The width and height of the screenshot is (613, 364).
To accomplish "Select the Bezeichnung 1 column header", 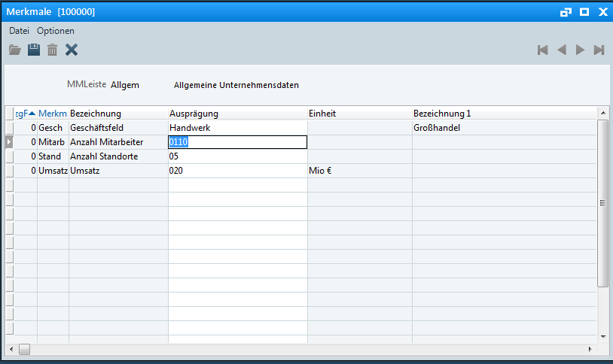I will point(505,114).
